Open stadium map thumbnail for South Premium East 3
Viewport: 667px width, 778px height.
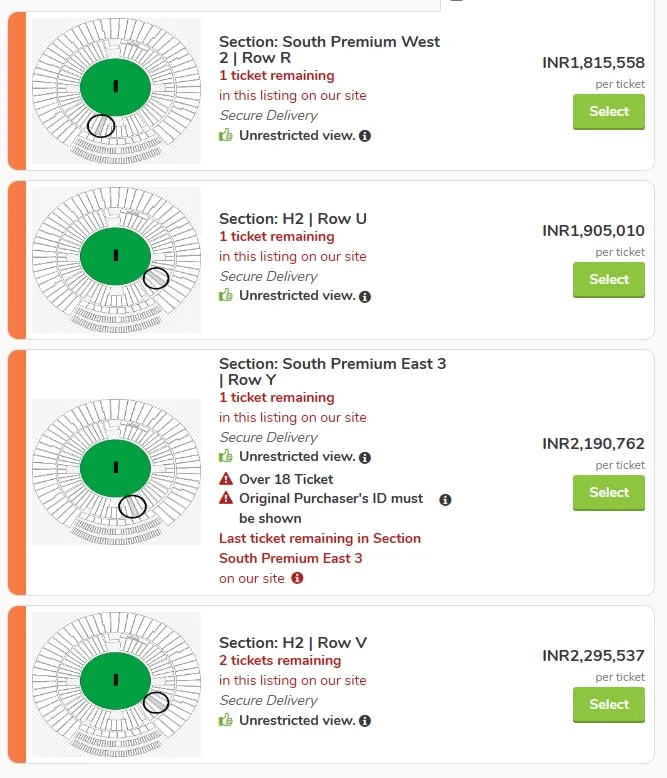[117, 472]
